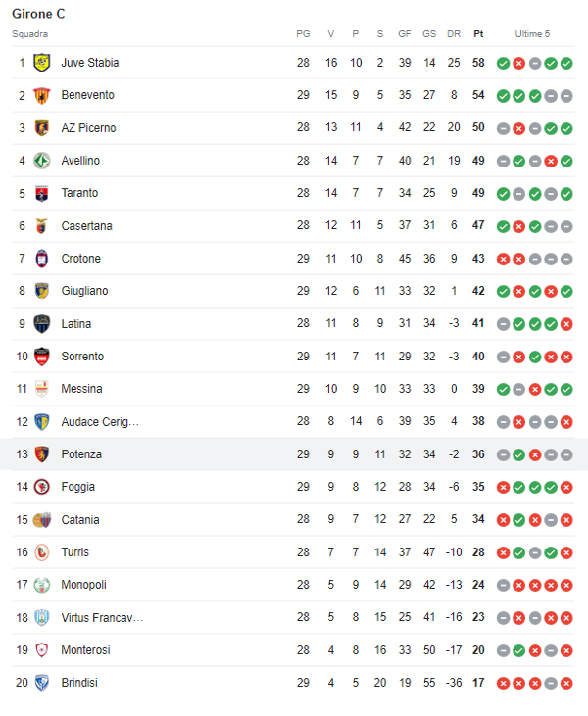Open the Giugliano team page

[x=84, y=291]
